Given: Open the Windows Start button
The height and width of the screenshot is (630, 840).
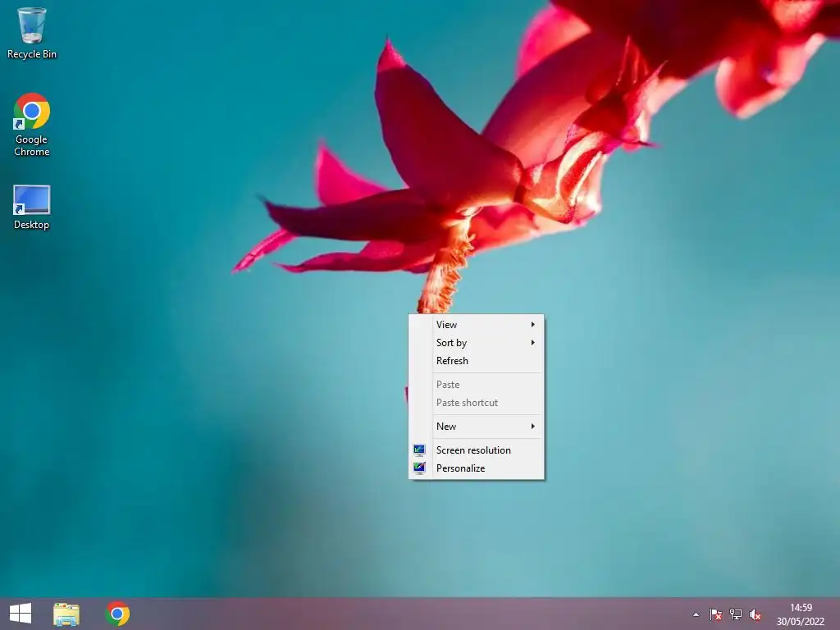Looking at the screenshot, I should (21, 614).
